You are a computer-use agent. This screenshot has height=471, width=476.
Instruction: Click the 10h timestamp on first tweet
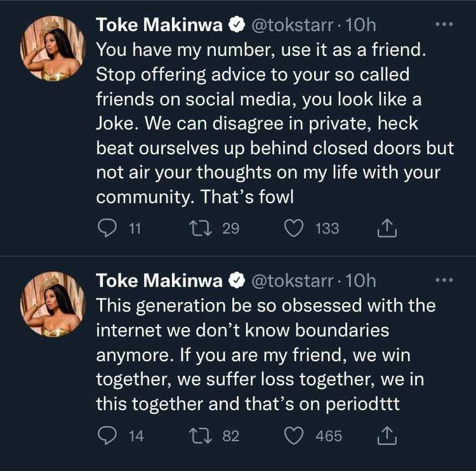coord(362,25)
